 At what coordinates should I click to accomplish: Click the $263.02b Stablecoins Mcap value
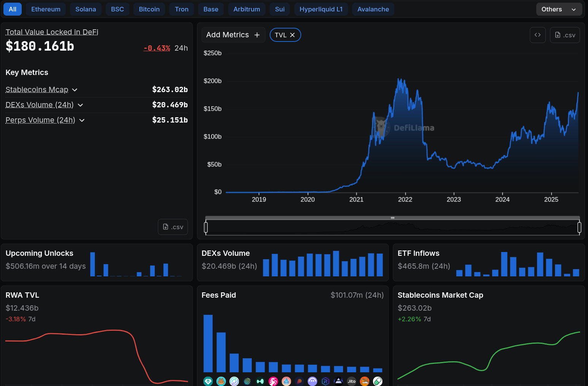(170, 89)
